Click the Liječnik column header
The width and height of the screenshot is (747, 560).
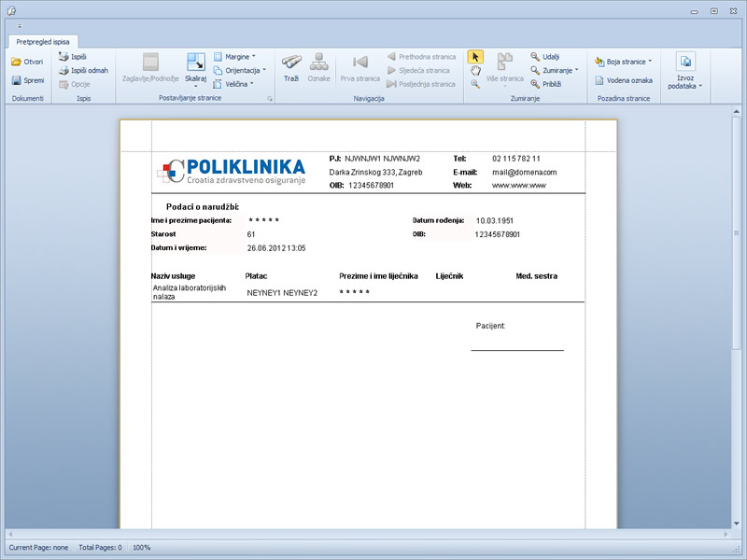point(449,276)
